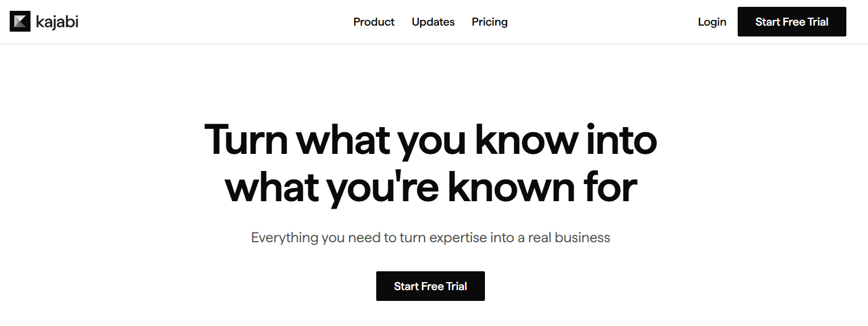
Task: Open the Pricing page
Action: pyautogui.click(x=489, y=22)
